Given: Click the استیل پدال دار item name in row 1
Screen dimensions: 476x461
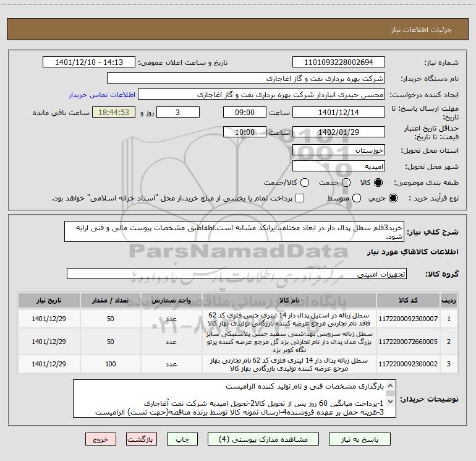Looking at the screenshot, I should tap(289, 319).
